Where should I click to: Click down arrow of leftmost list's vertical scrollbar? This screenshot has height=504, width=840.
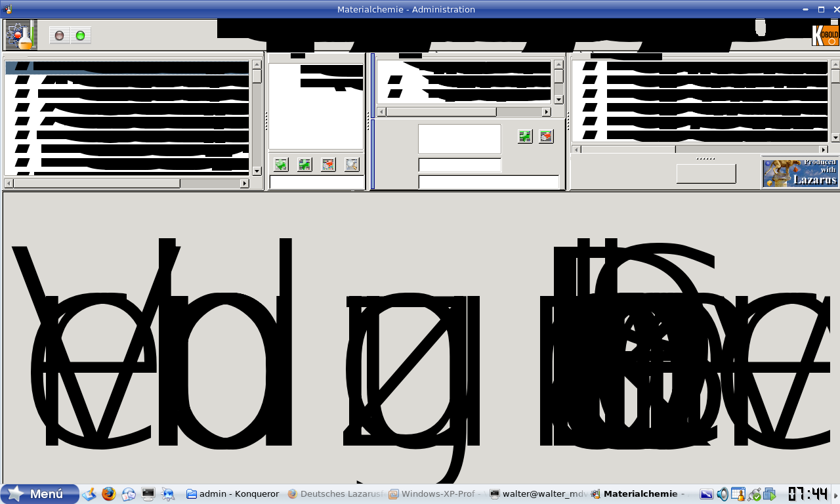pyautogui.click(x=257, y=171)
